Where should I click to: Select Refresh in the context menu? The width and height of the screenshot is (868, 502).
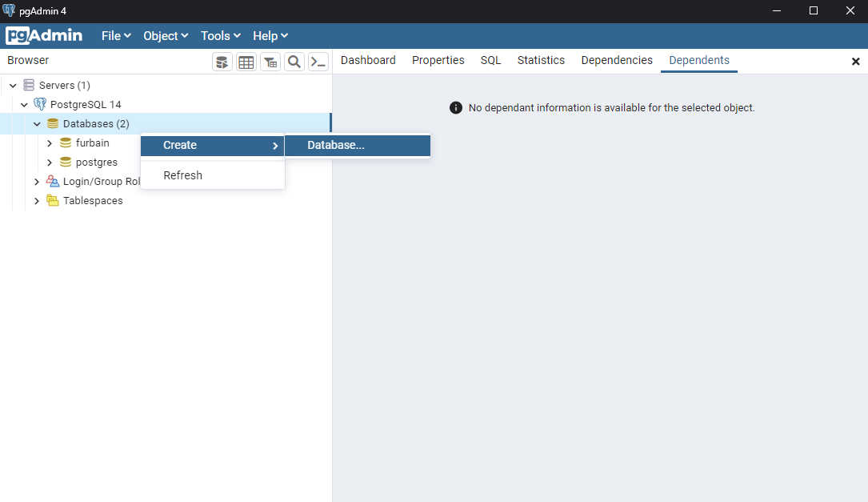point(213,175)
